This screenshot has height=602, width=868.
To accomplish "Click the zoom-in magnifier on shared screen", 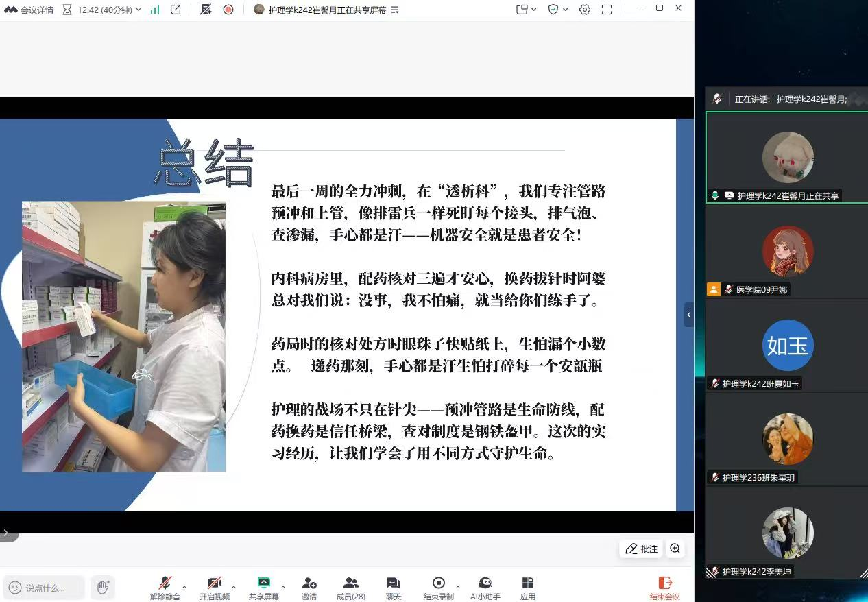I will coord(675,549).
